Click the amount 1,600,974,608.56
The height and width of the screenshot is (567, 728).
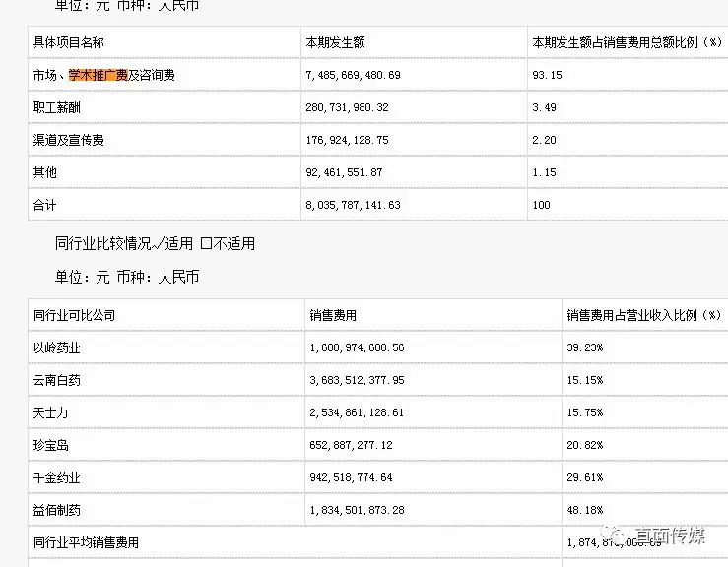click(x=357, y=348)
